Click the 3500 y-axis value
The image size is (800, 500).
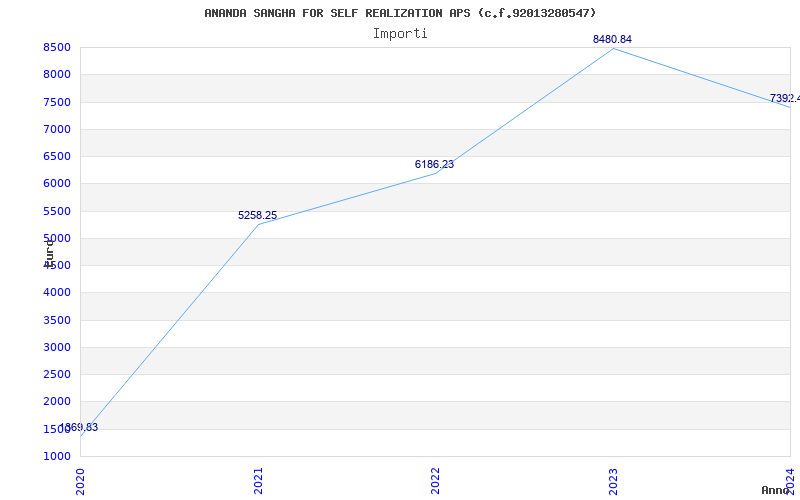coord(57,320)
